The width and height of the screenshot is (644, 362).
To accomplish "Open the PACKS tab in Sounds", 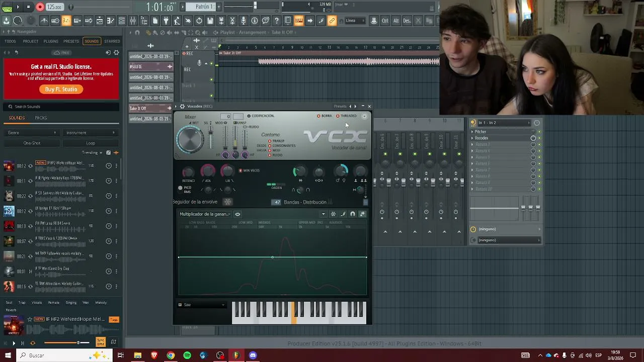I will (41, 118).
